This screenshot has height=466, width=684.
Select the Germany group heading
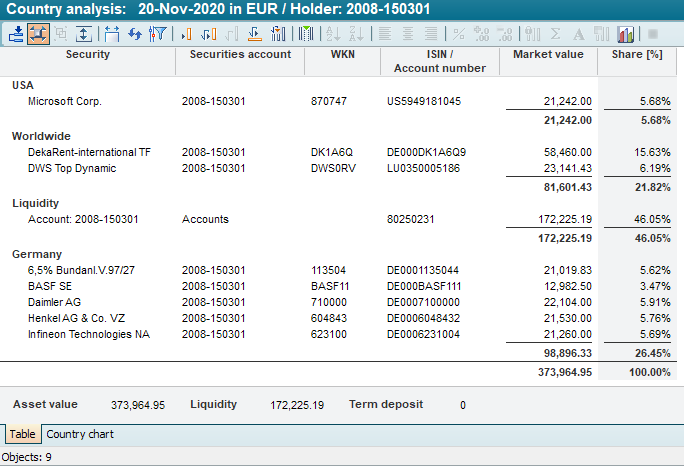point(37,255)
